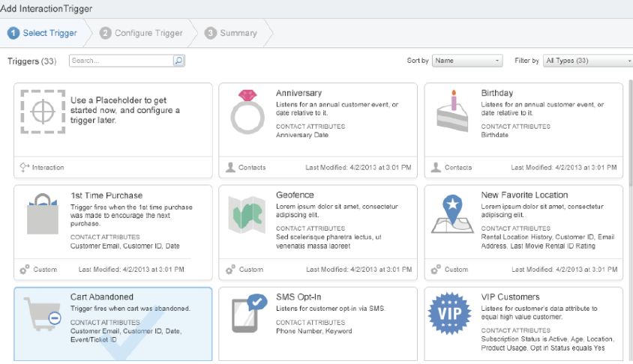Screen dimensions: 633x364
Task: Click the search magnifier icon
Action: [178, 61]
